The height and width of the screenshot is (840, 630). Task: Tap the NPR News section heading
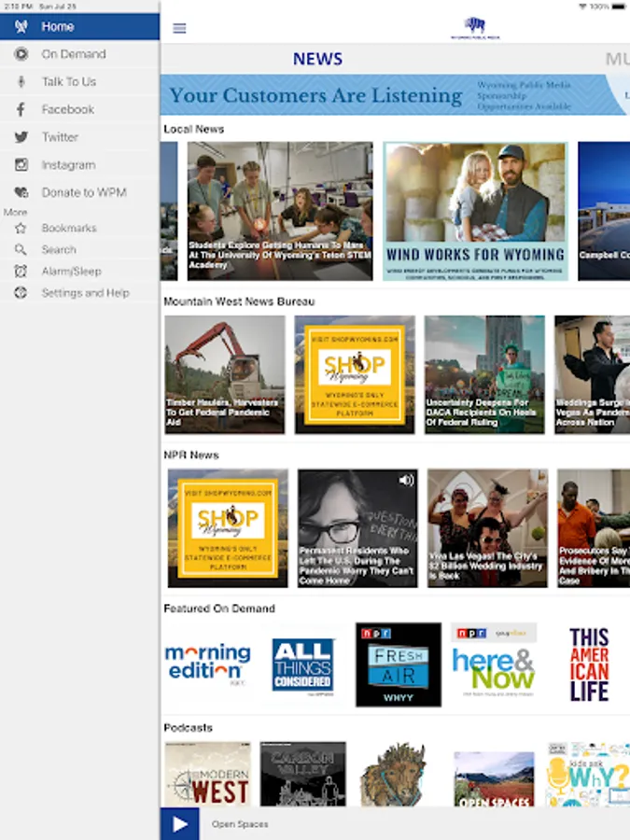191,455
